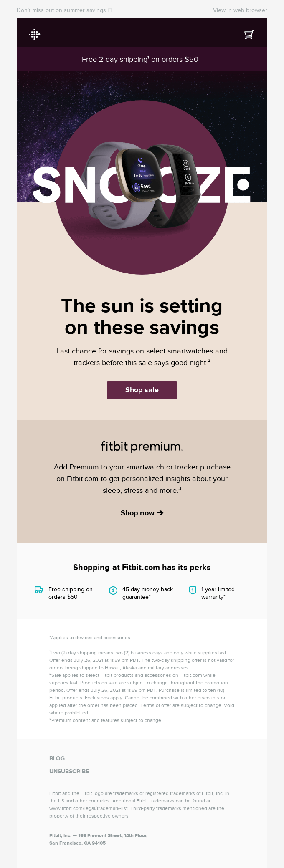Click the Fitbit logo in the header
Screen dimensions: 284x868
point(35,34)
